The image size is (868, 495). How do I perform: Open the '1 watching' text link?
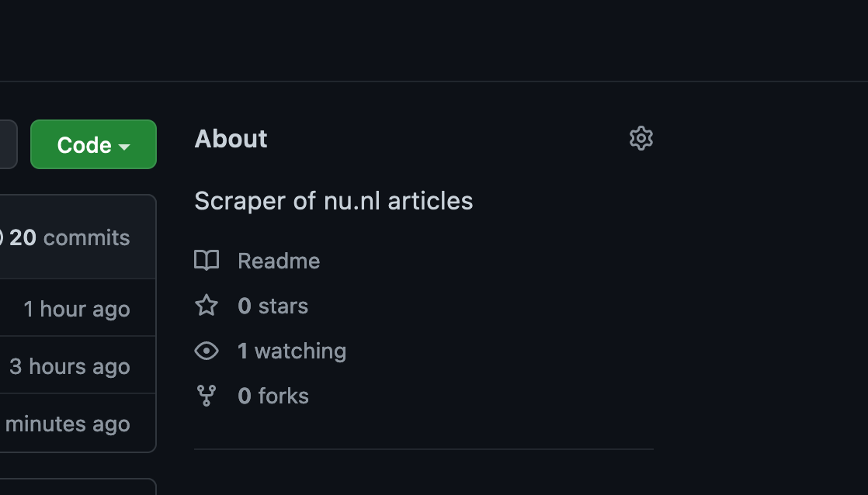[x=292, y=351]
